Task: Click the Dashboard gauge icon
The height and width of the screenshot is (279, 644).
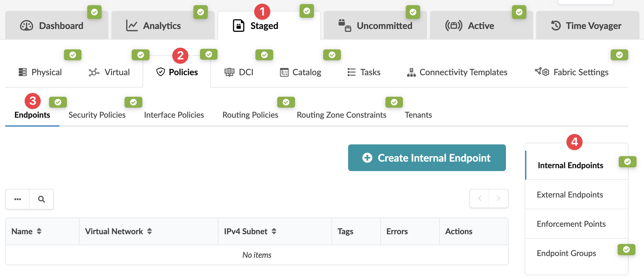Action: [27, 26]
